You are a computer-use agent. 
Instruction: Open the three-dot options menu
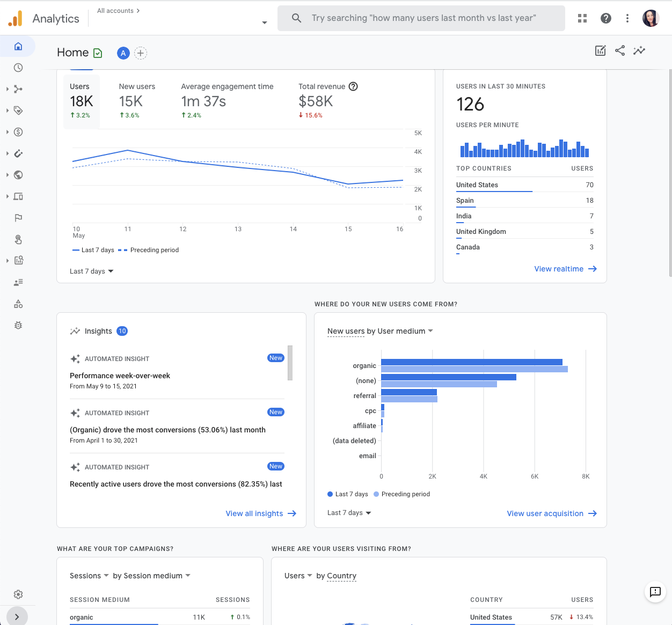627,18
